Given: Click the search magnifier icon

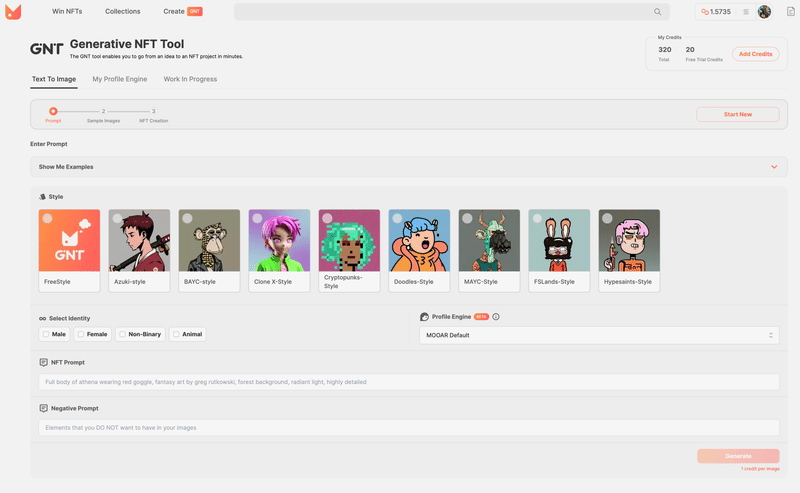Looking at the screenshot, I should [658, 12].
